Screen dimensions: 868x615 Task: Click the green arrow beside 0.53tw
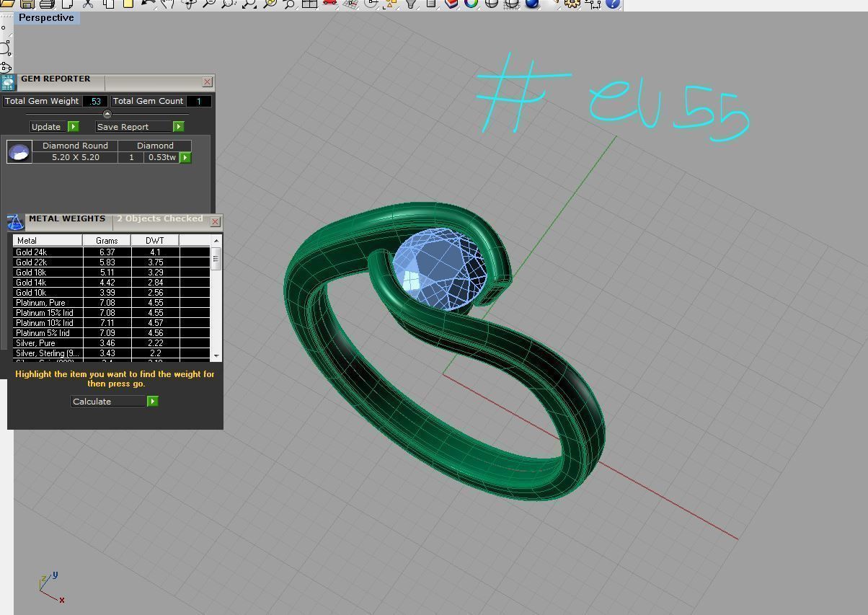click(x=185, y=157)
